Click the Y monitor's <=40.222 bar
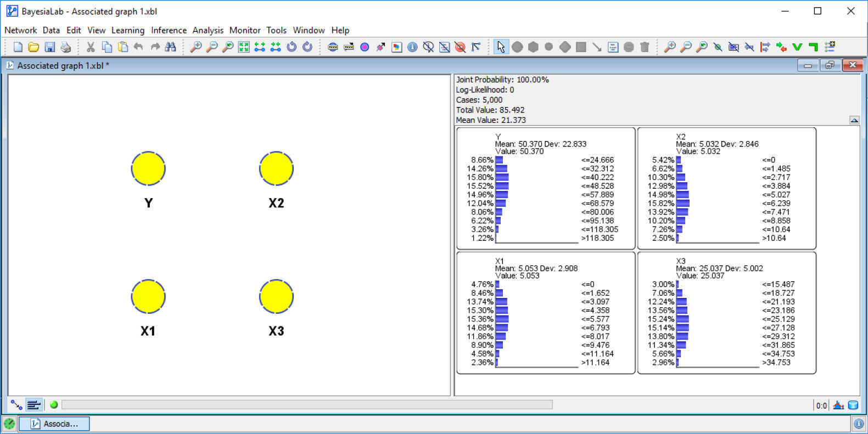This screenshot has height=434, width=868. 502,178
